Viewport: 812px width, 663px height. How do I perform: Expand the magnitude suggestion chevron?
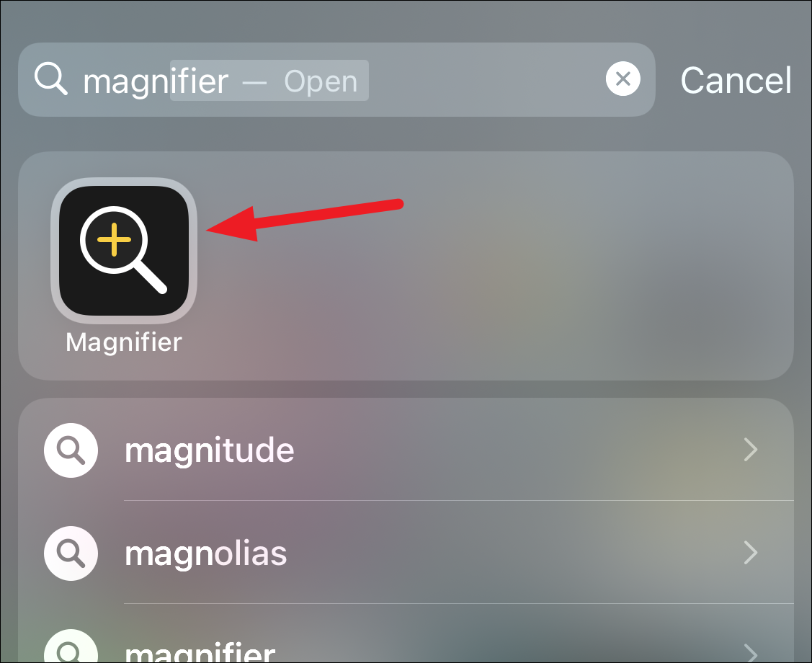750,450
